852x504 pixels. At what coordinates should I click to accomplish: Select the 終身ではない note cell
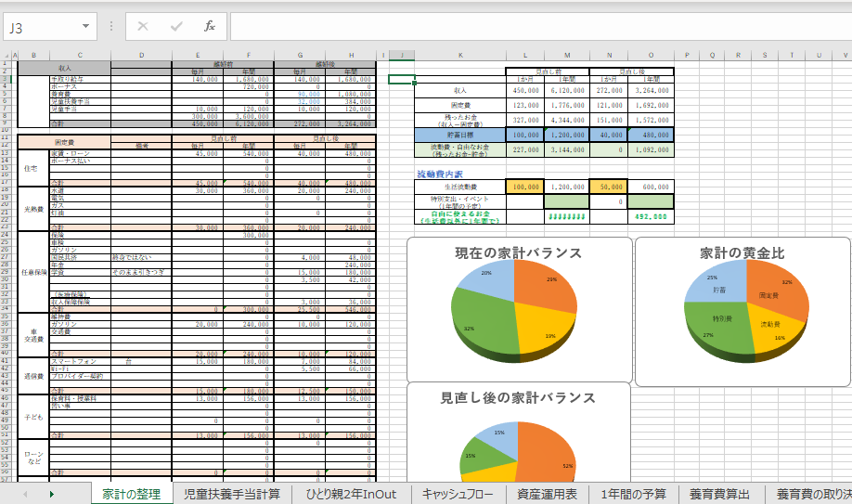pos(141,258)
